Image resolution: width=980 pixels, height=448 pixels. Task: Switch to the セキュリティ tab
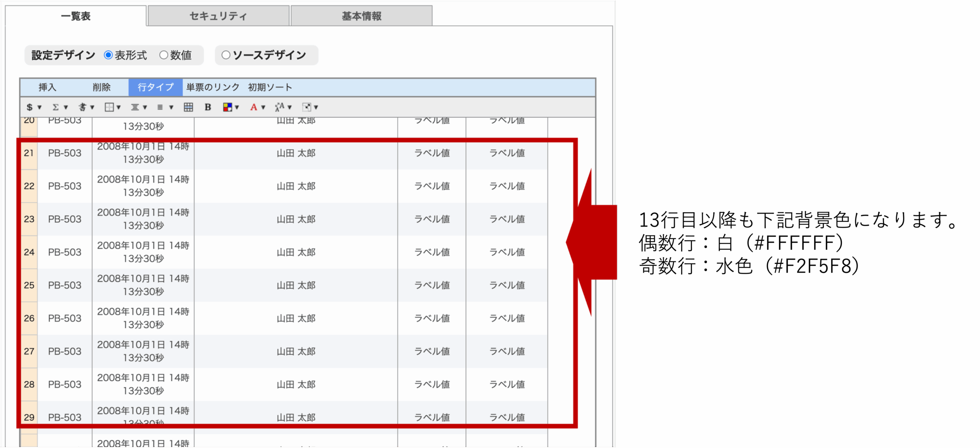coord(218,16)
